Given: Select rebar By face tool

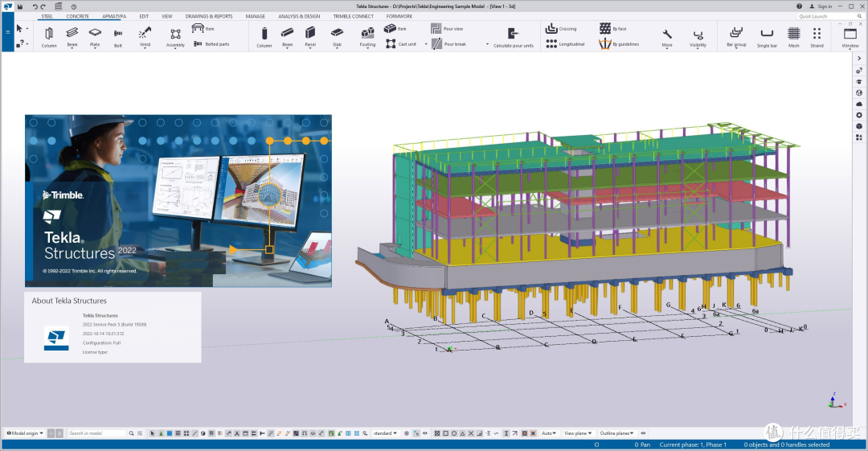Looking at the screenshot, I should [x=612, y=28].
